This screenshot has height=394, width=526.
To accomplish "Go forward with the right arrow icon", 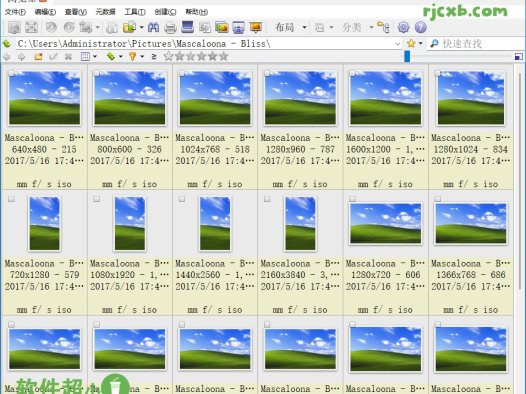I will (21, 57).
